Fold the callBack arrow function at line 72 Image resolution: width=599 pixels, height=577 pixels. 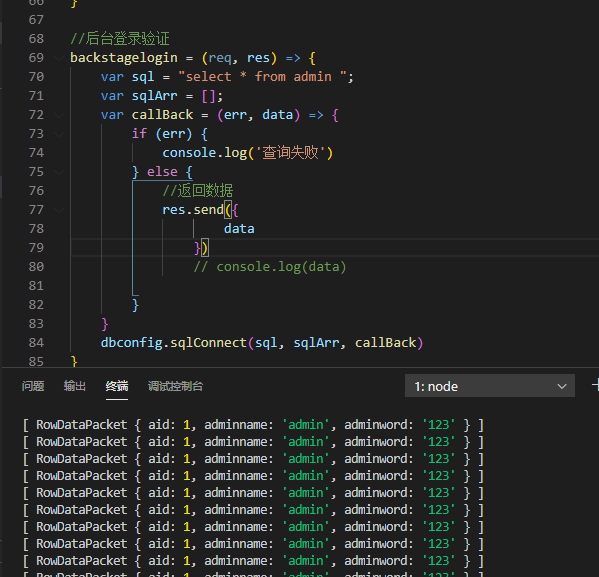click(59, 115)
